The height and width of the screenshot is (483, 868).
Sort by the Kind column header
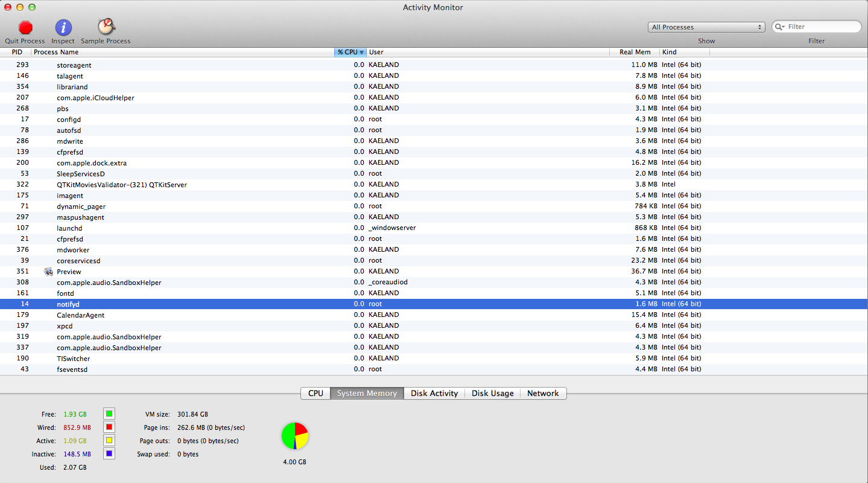684,53
